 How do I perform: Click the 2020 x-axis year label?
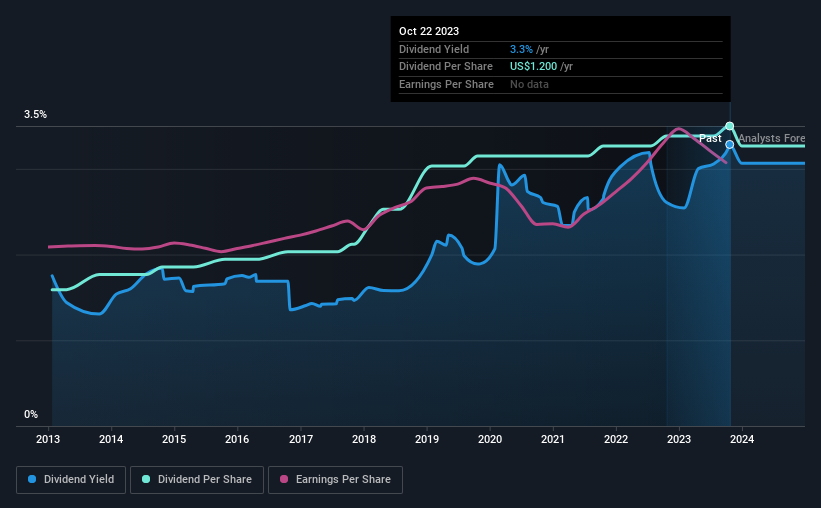pos(490,439)
